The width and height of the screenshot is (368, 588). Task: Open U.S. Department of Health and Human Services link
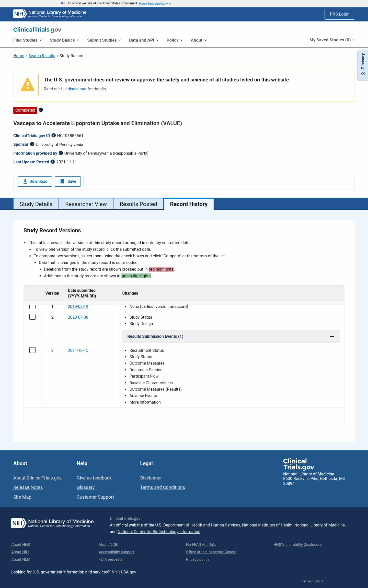pyautogui.click(x=198, y=525)
